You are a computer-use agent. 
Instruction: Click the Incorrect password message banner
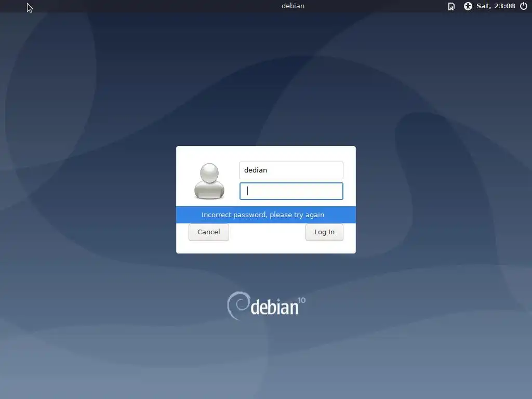pyautogui.click(x=265, y=215)
